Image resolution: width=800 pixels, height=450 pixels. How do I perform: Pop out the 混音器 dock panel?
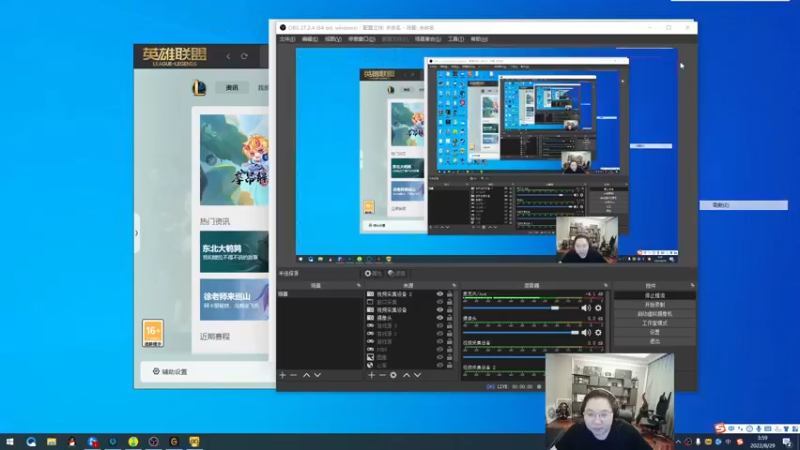point(606,285)
